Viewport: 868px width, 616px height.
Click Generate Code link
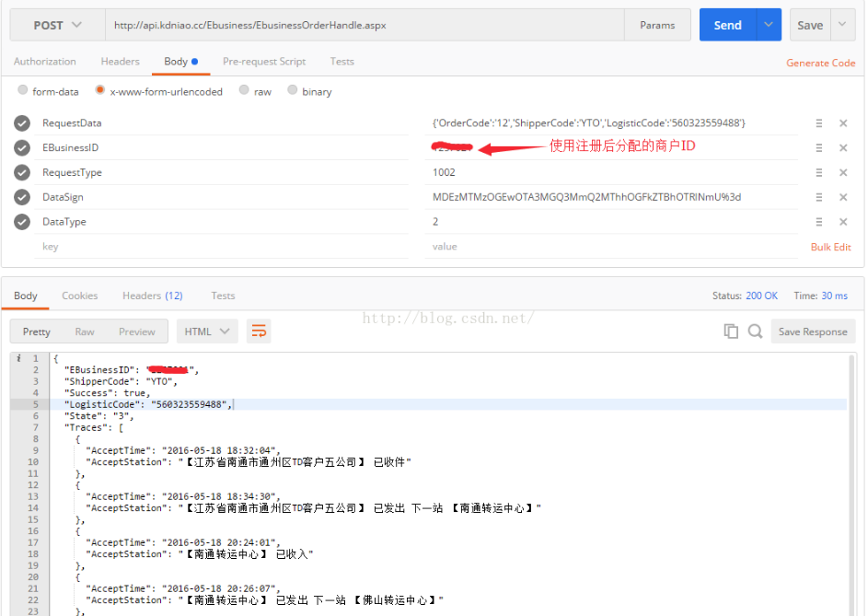pos(820,64)
